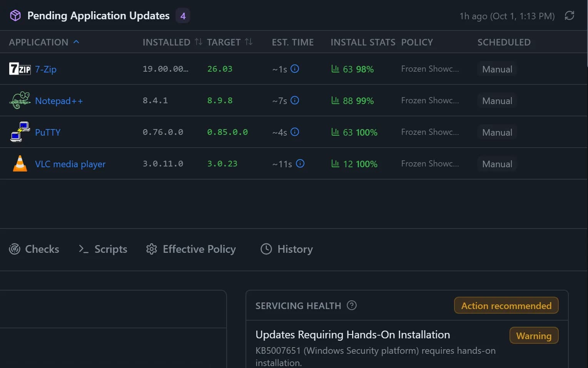Click the Warning badge on hands-on updates
The width and height of the screenshot is (588, 368).
tap(534, 335)
